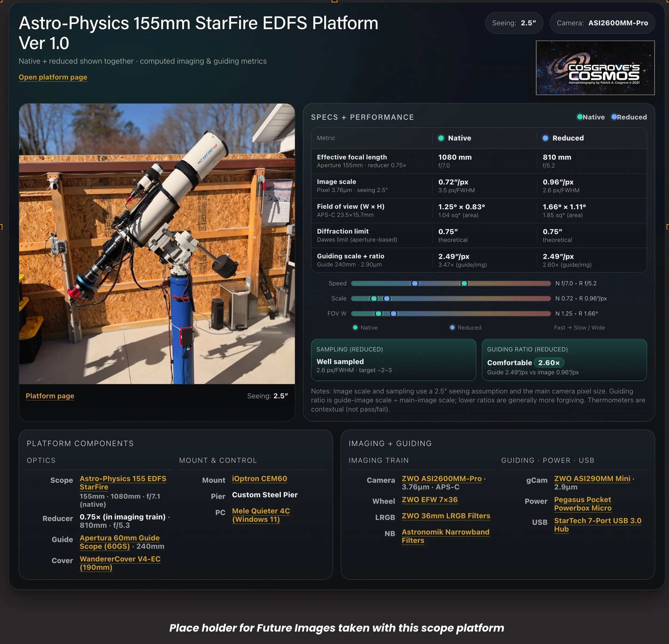
Task: Click the Pegasus Pocket Powerbox Micro link
Action: click(x=582, y=504)
